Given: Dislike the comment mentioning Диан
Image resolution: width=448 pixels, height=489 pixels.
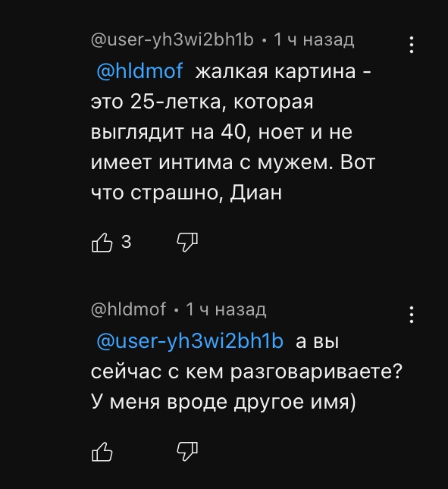Looking at the screenshot, I should pos(187,243).
